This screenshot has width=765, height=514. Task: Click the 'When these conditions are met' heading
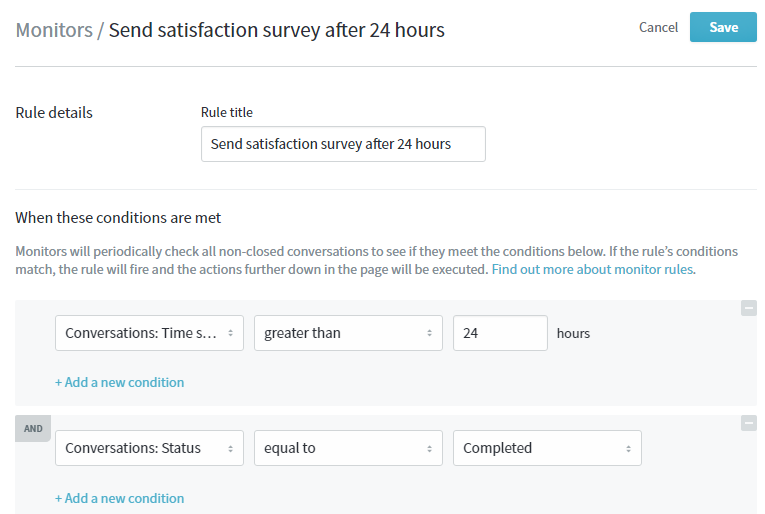(x=118, y=217)
